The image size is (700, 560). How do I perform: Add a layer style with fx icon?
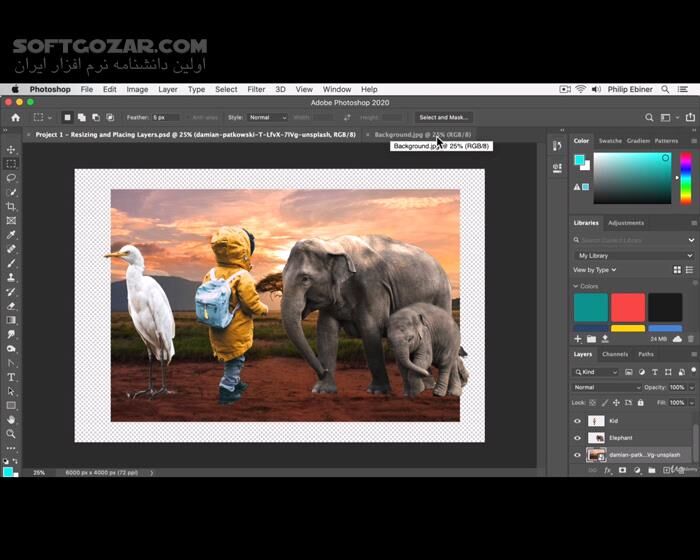click(607, 470)
